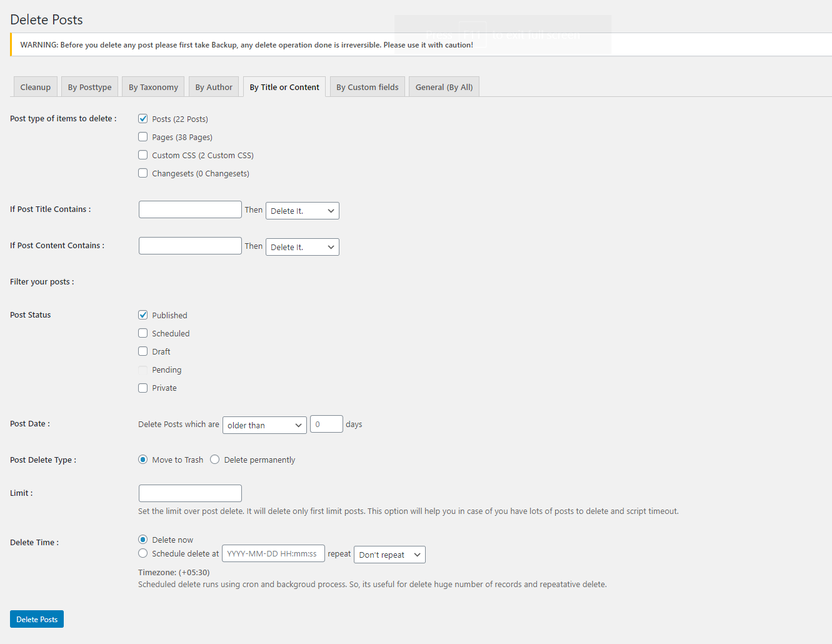Choose Schedule delete at option
Screen dimensions: 832x644
click(143, 553)
